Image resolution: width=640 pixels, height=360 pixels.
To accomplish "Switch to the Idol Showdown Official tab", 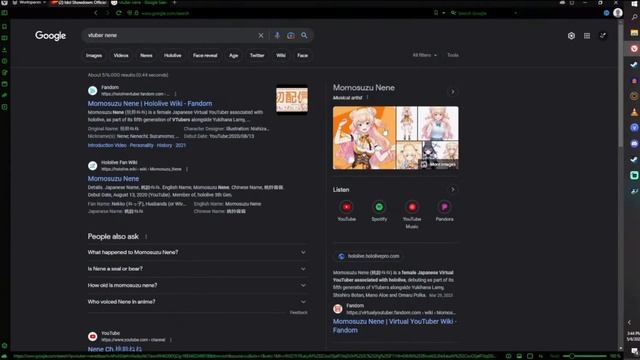I will [78, 2].
